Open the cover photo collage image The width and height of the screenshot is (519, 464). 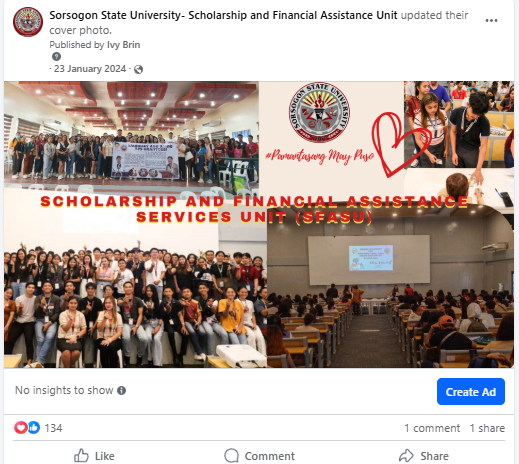tap(259, 225)
